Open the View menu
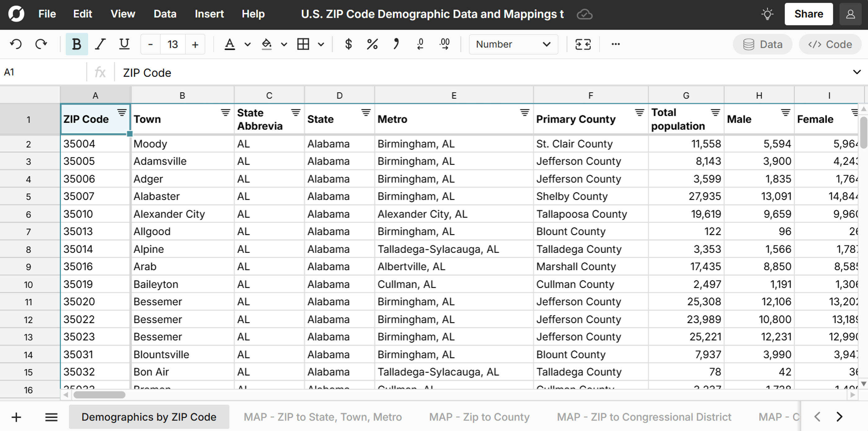868x431 pixels. tap(123, 14)
